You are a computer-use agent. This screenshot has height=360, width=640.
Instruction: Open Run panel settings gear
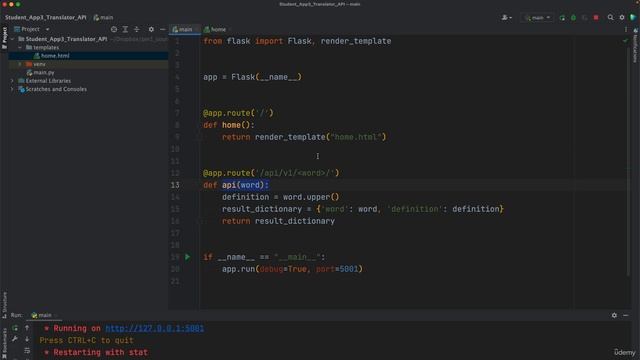point(614,315)
